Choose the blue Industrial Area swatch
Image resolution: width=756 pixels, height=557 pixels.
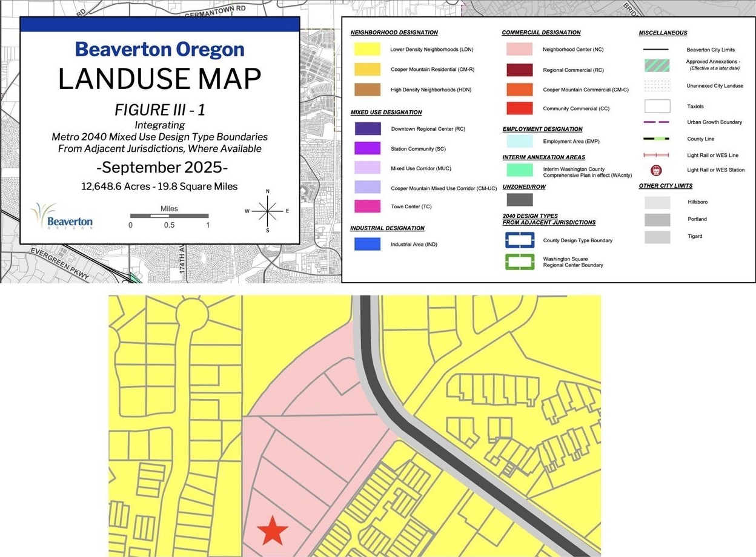[368, 244]
